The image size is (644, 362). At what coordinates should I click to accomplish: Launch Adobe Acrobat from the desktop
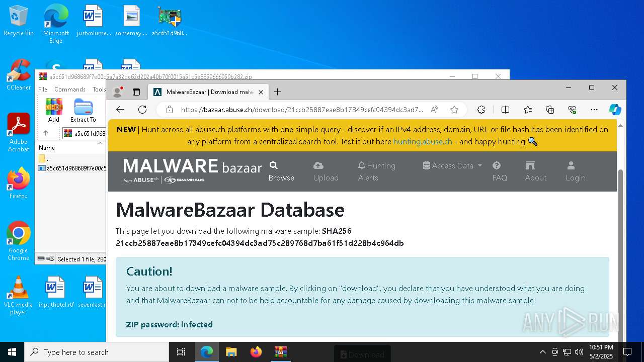[19, 133]
